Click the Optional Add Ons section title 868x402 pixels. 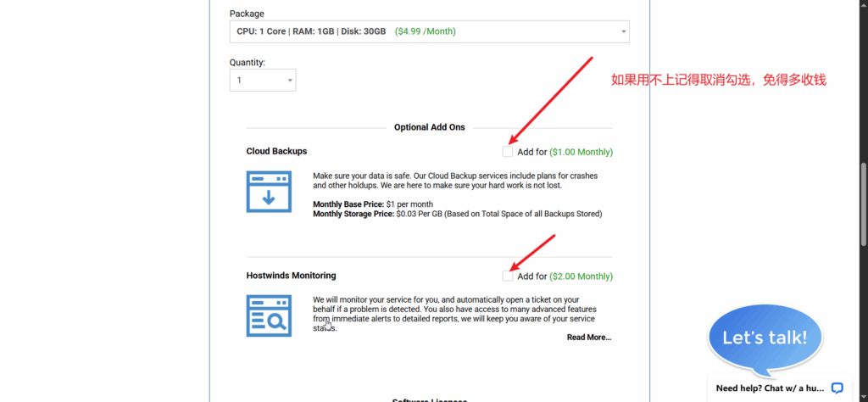click(430, 127)
